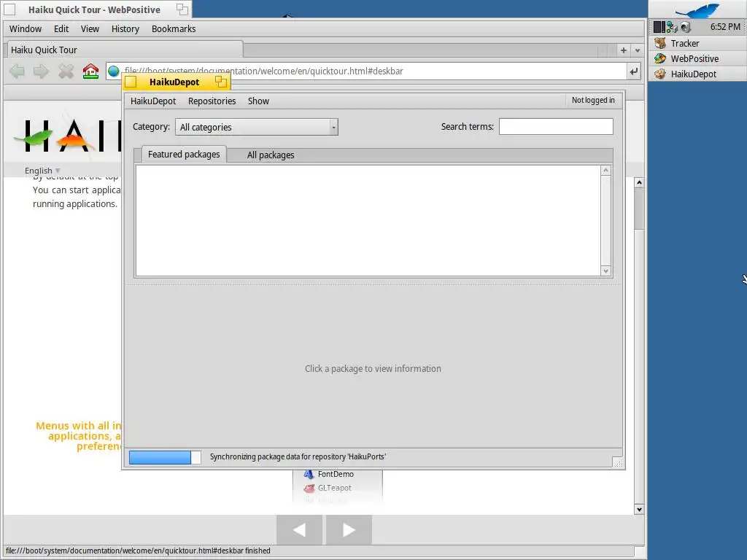Open the WebPositive Edit menu

61,29
